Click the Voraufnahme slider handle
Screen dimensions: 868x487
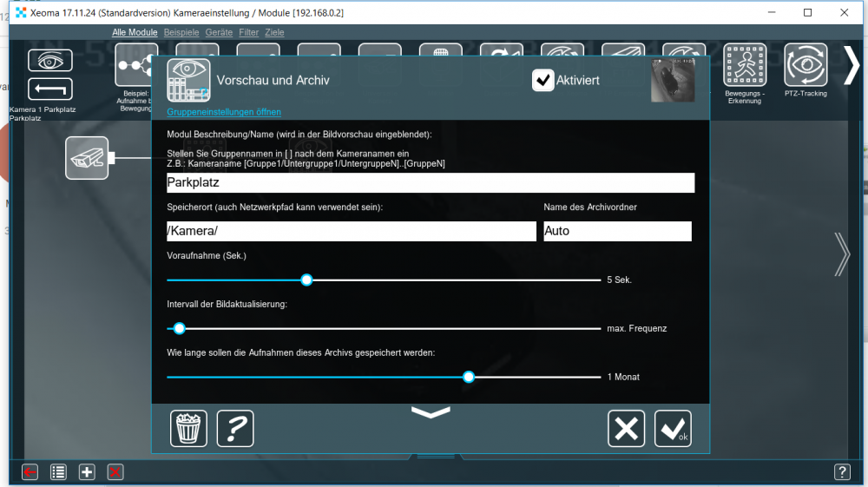(x=306, y=280)
